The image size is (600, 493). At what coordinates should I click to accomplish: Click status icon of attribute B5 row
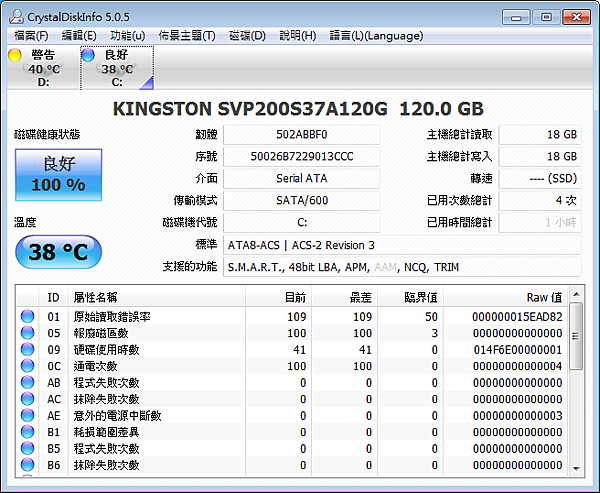tap(28, 448)
